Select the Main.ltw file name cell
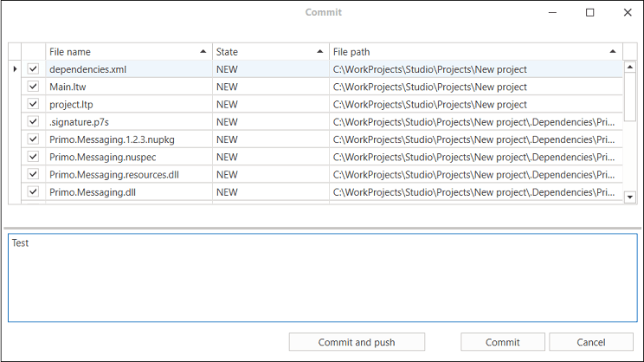 [128, 87]
